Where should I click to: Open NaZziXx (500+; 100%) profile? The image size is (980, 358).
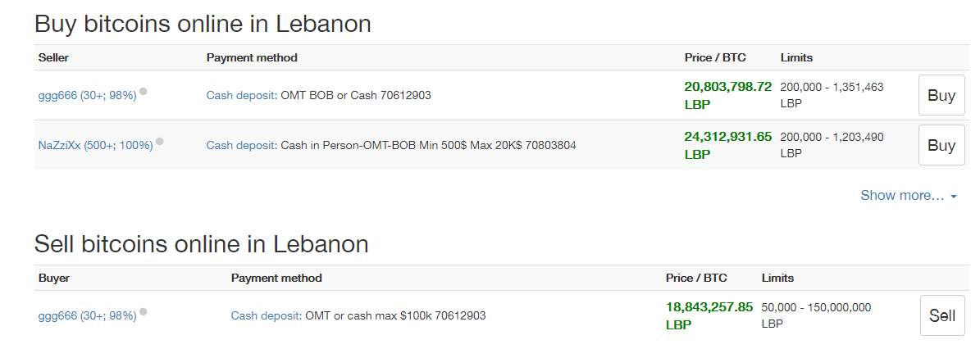click(96, 146)
